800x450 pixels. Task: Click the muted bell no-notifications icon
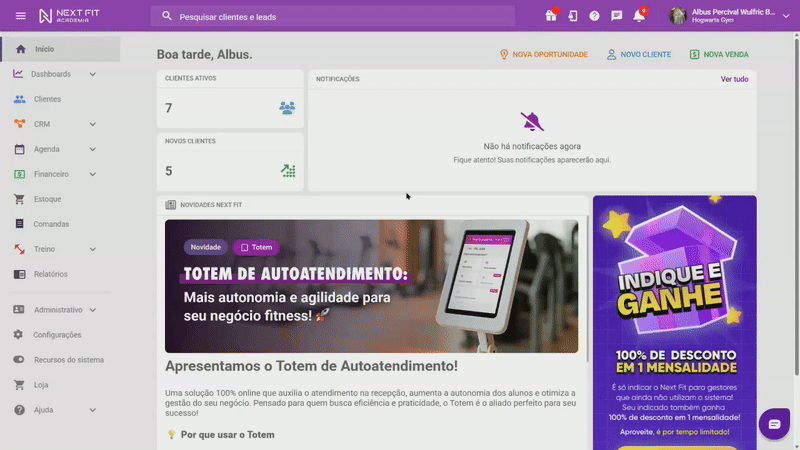tap(532, 121)
